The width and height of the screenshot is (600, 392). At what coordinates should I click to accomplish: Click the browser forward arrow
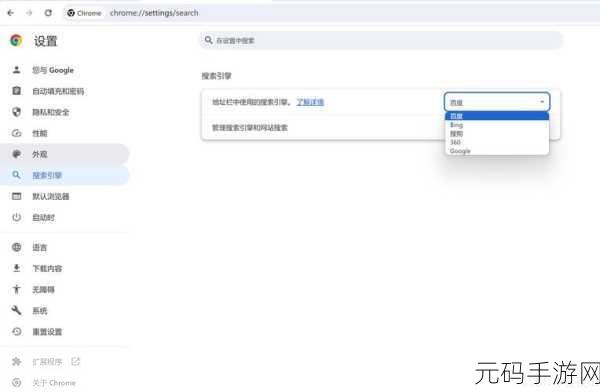coord(29,13)
